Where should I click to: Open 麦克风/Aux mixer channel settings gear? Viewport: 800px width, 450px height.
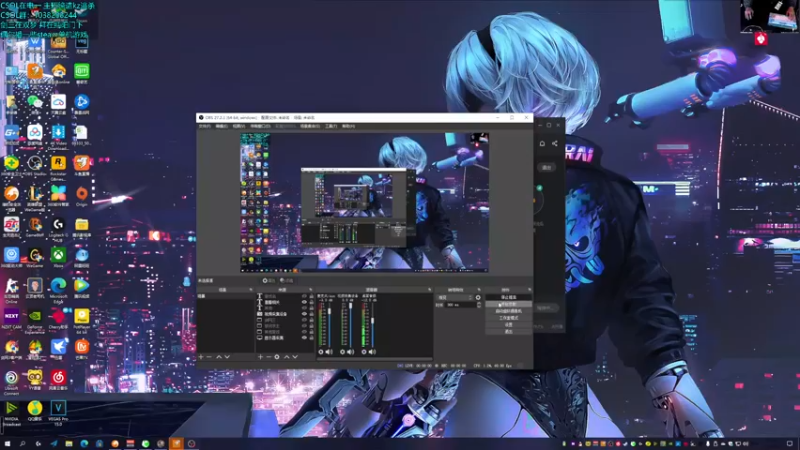[x=321, y=352]
